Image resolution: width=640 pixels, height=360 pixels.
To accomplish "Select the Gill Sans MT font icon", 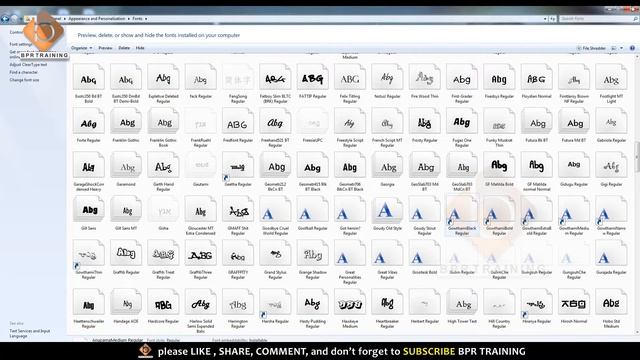I will 126,210.
